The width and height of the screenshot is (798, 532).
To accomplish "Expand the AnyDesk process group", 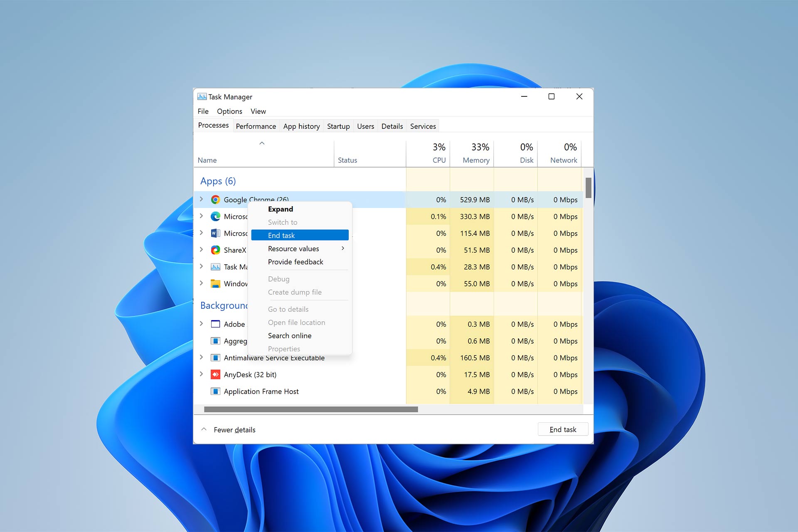I will [202, 374].
